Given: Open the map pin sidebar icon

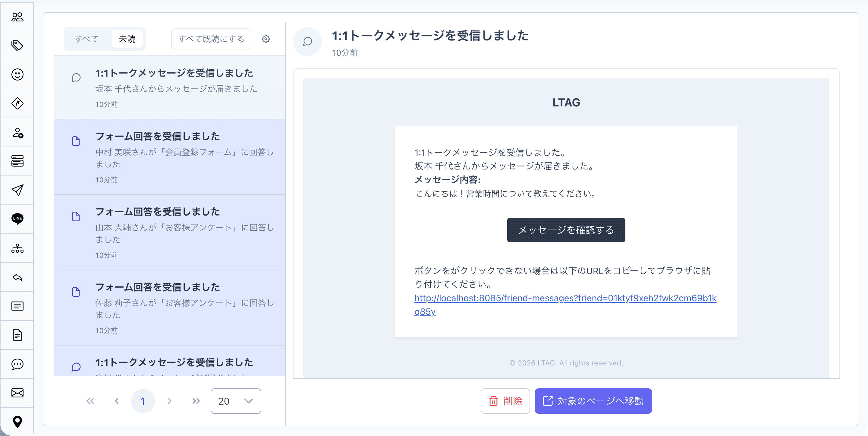Looking at the screenshot, I should click(x=17, y=422).
